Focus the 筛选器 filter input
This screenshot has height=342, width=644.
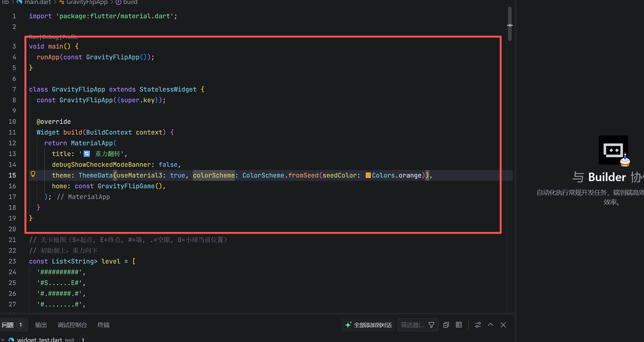coord(413,325)
